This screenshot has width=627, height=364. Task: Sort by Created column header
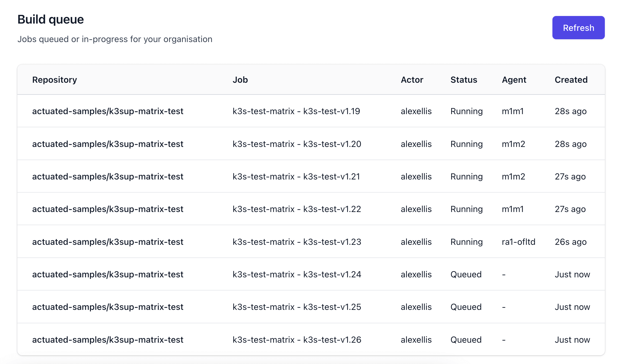click(x=571, y=79)
